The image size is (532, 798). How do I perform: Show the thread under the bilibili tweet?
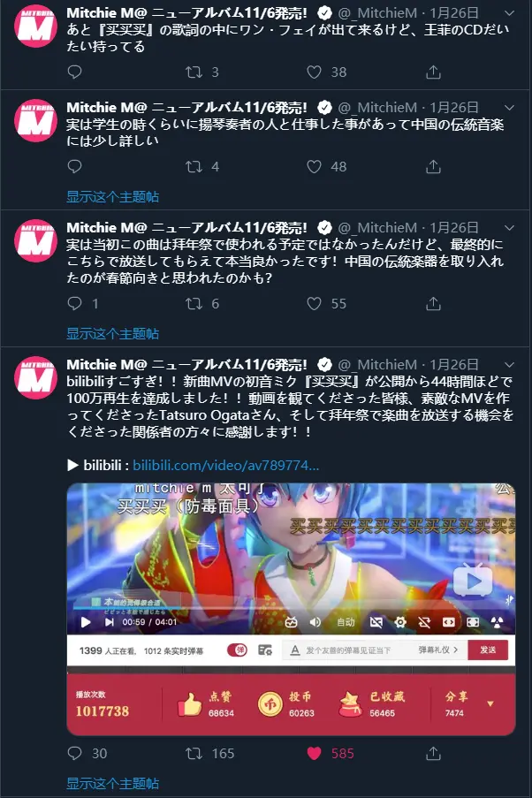(x=112, y=783)
